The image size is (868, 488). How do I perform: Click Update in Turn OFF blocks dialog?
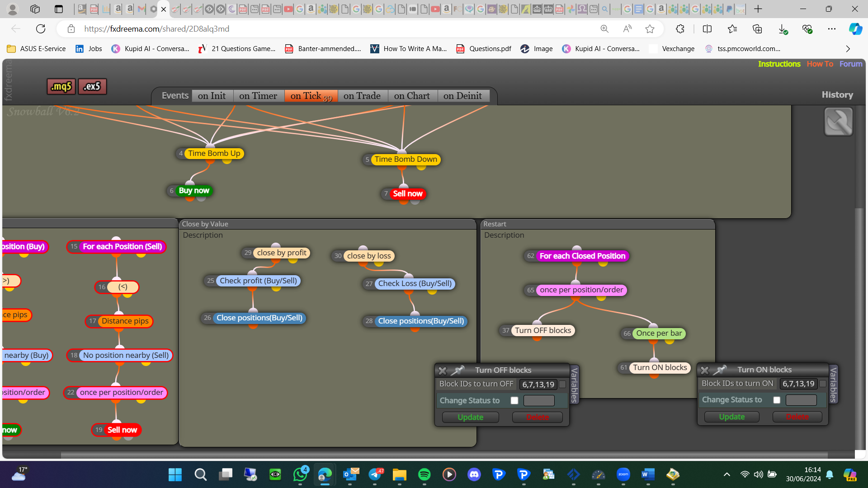(x=470, y=417)
